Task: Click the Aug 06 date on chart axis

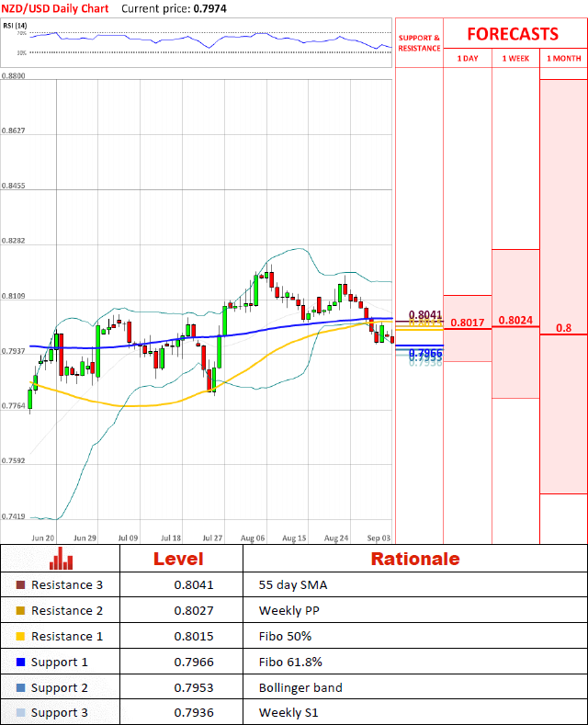Action: (253, 537)
